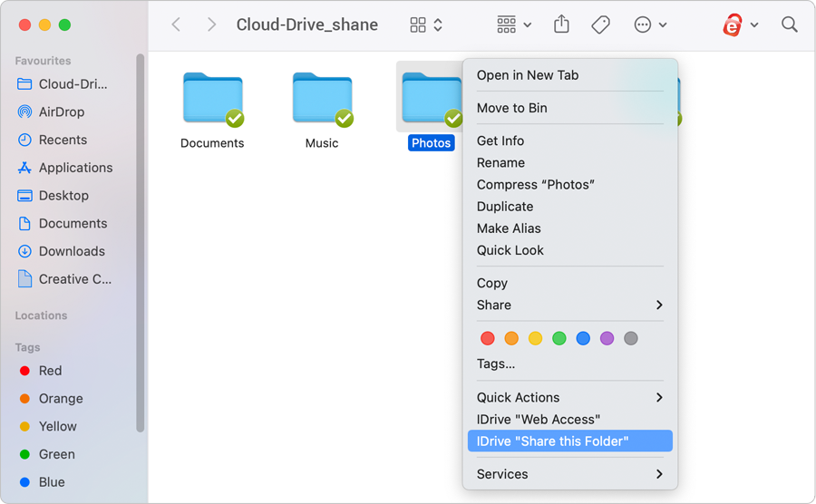Click the Photos folder name label
The width and height of the screenshot is (816, 504).
click(431, 143)
